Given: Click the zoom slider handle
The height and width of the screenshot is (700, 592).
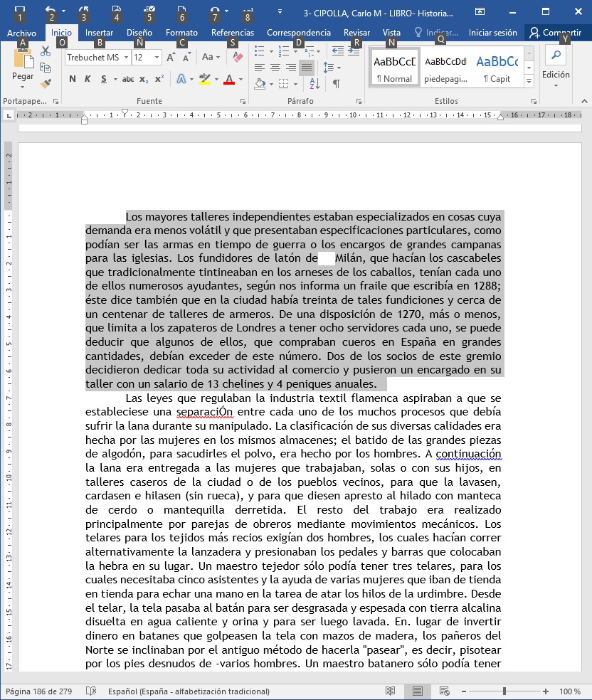Looking at the screenshot, I should coord(504,691).
